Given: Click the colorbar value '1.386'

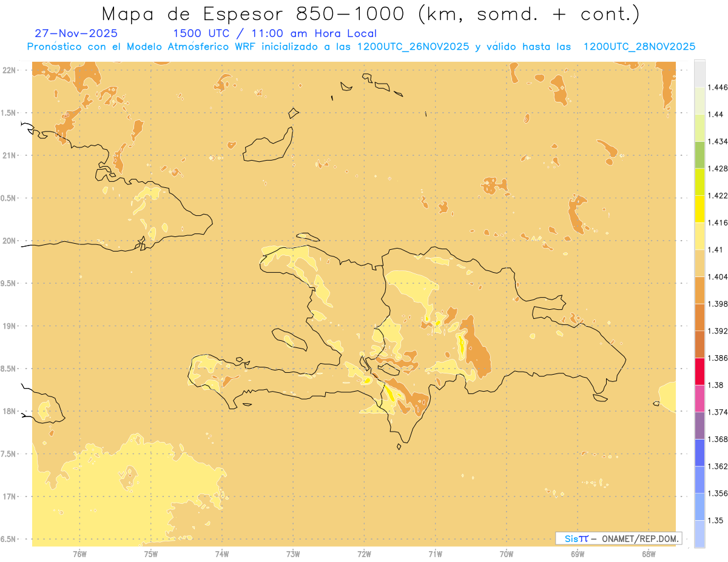Looking at the screenshot, I should tap(718, 358).
